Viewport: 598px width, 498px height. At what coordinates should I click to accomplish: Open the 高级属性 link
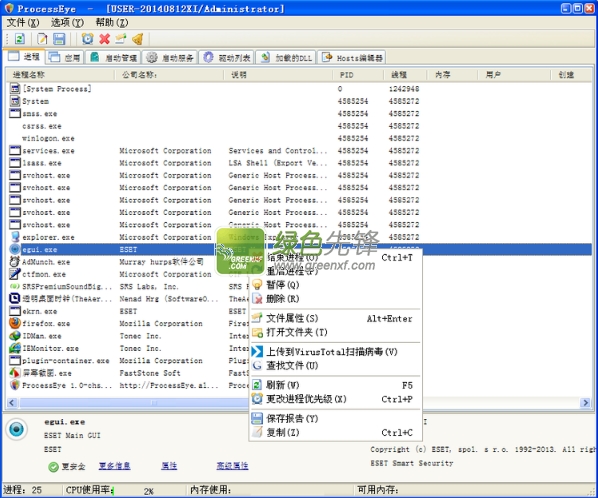tap(232, 466)
